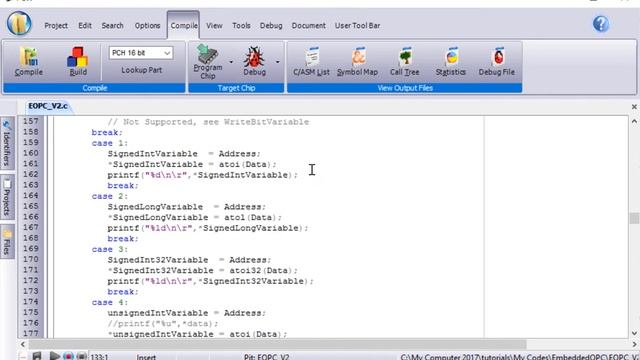Click line number 169 in the gutter

[x=31, y=249]
